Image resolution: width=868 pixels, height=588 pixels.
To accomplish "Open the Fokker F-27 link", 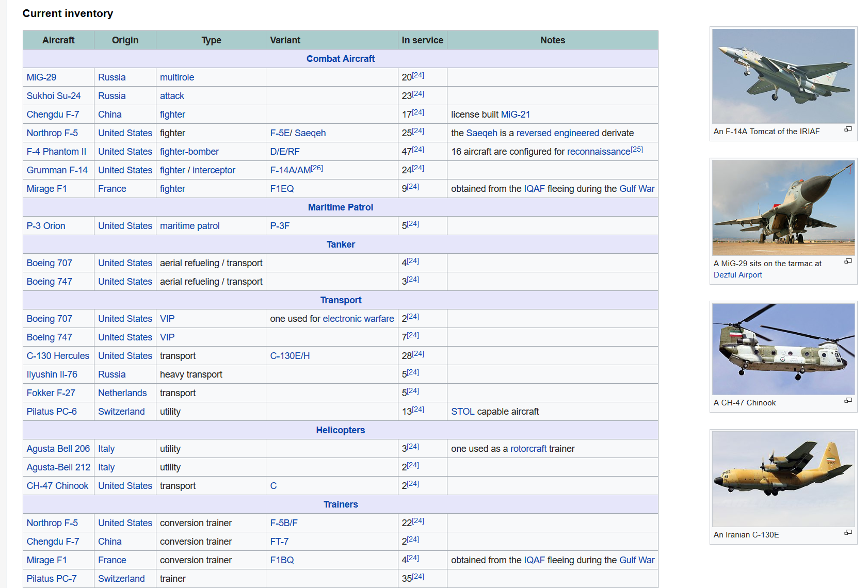I will (x=51, y=393).
